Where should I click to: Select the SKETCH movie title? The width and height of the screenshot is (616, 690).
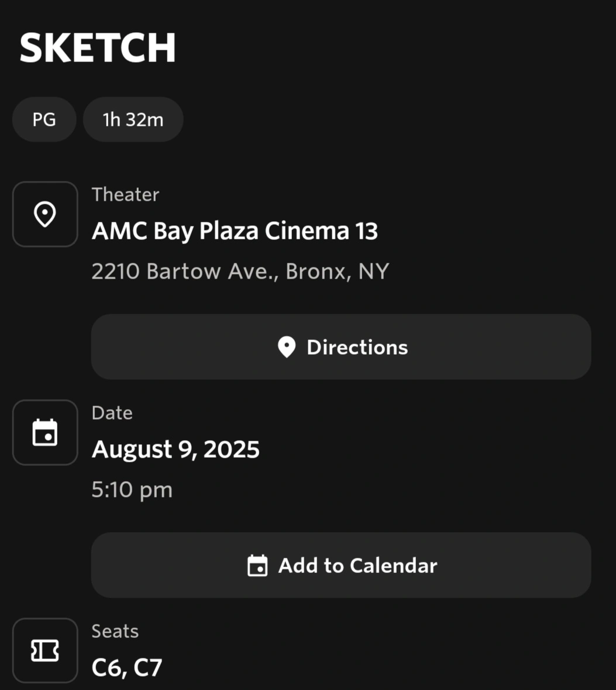97,47
